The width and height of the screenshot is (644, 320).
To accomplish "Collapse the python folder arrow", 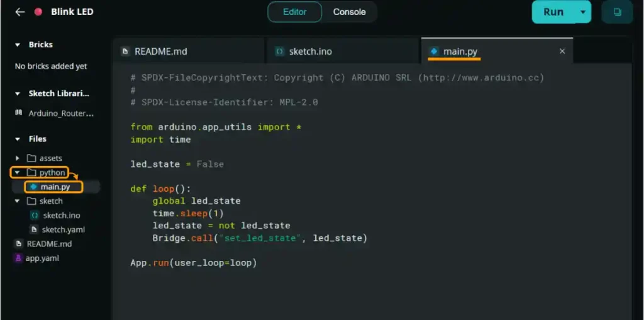I will pyautogui.click(x=17, y=172).
